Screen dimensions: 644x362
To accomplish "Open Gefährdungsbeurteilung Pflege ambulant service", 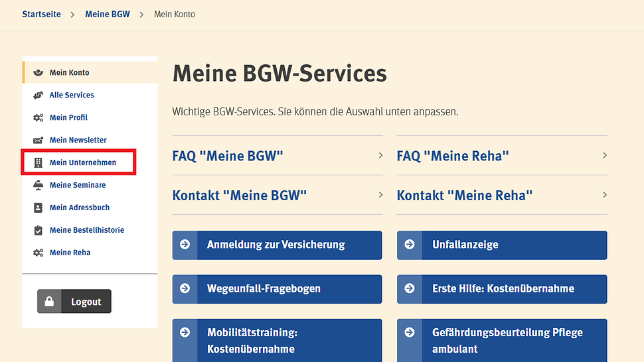I will point(502,340).
